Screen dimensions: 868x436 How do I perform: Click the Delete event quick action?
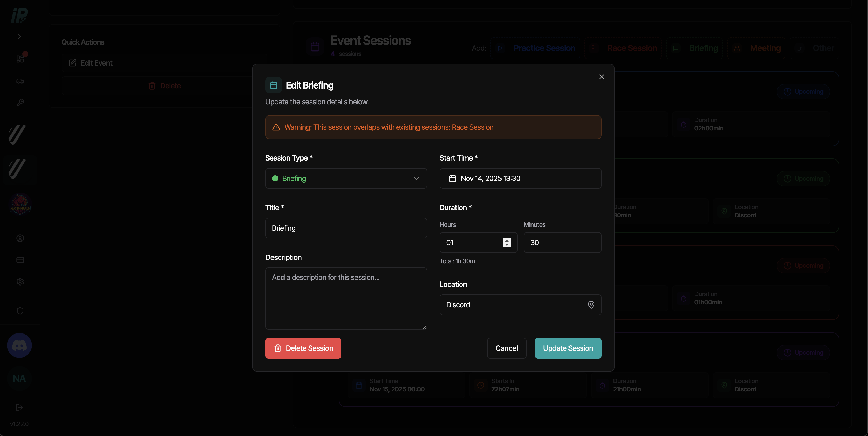(x=164, y=86)
